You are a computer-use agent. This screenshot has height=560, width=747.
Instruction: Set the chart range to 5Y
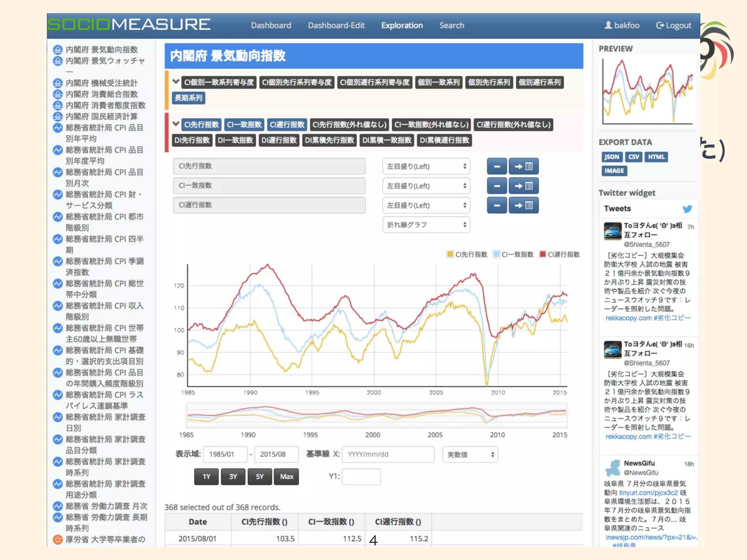pos(259,477)
